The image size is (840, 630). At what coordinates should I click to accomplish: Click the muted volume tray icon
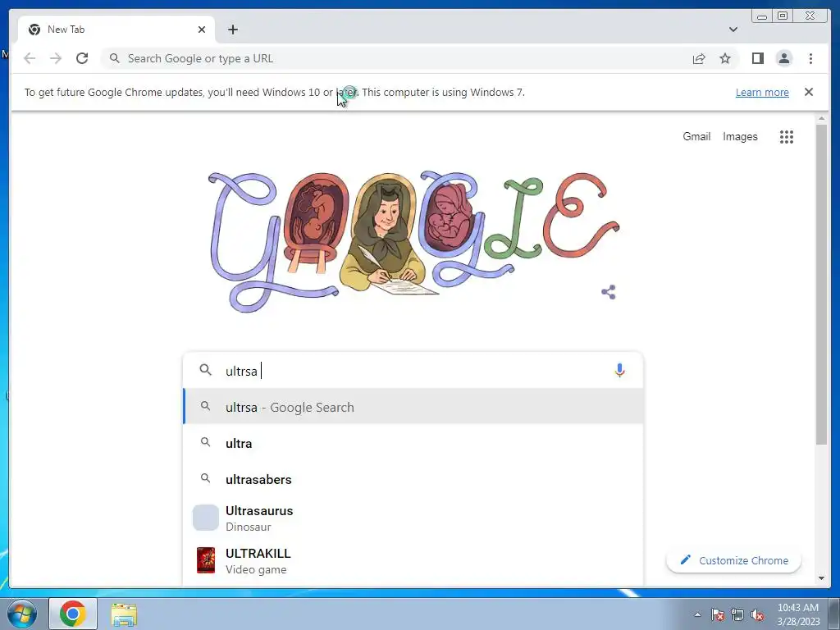(757, 614)
